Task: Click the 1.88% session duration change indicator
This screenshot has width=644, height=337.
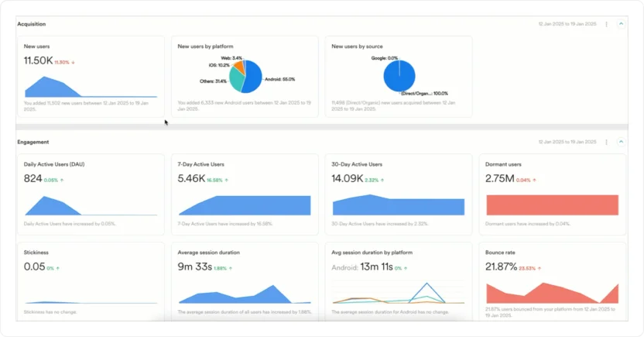Action: [223, 268]
